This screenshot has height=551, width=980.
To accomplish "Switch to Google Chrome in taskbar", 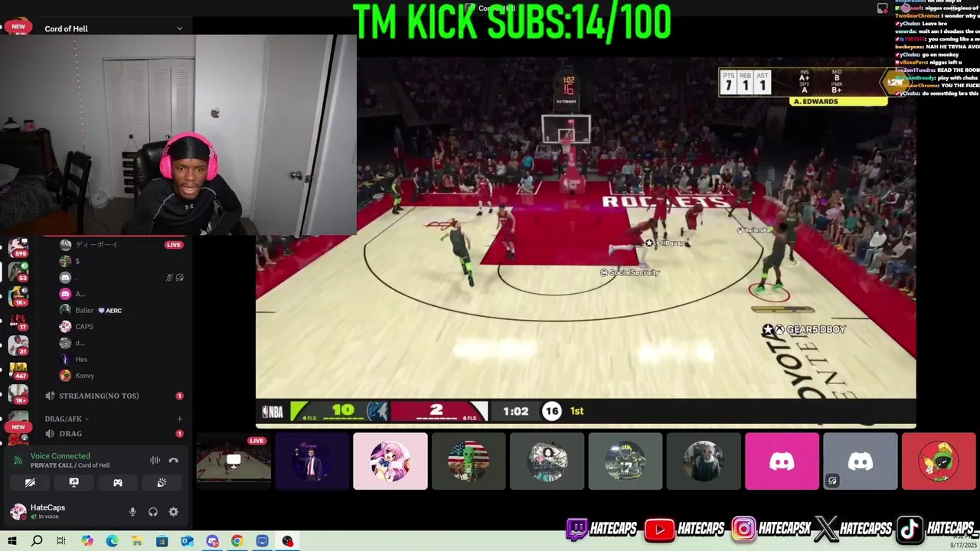I will coord(237,541).
